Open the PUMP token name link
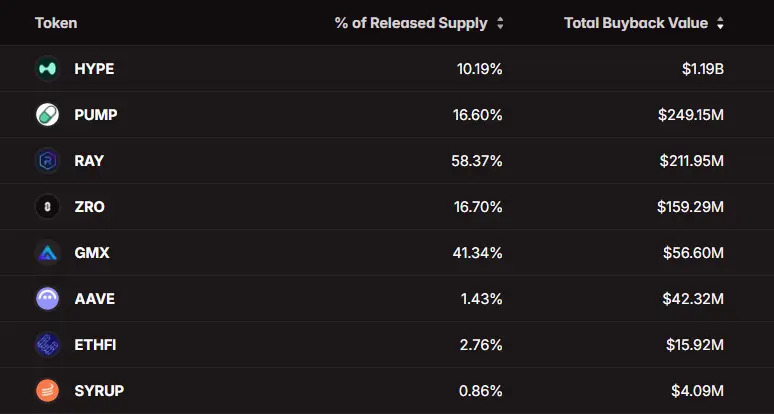The image size is (774, 414). [96, 115]
